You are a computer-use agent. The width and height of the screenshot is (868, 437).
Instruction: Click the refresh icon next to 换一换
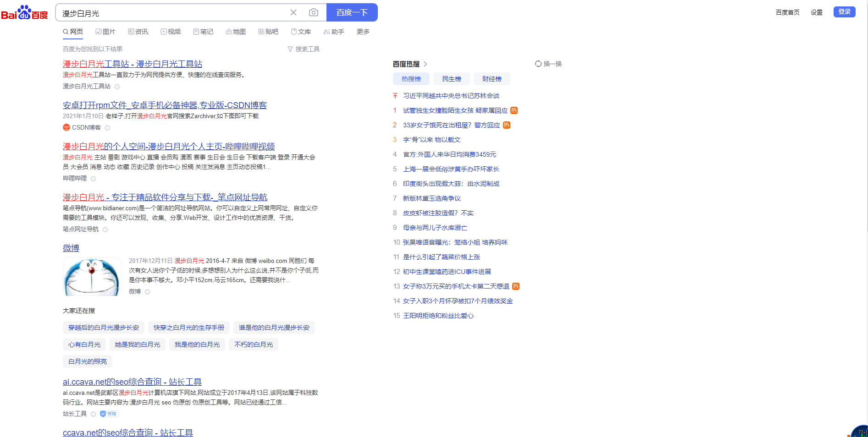click(538, 64)
